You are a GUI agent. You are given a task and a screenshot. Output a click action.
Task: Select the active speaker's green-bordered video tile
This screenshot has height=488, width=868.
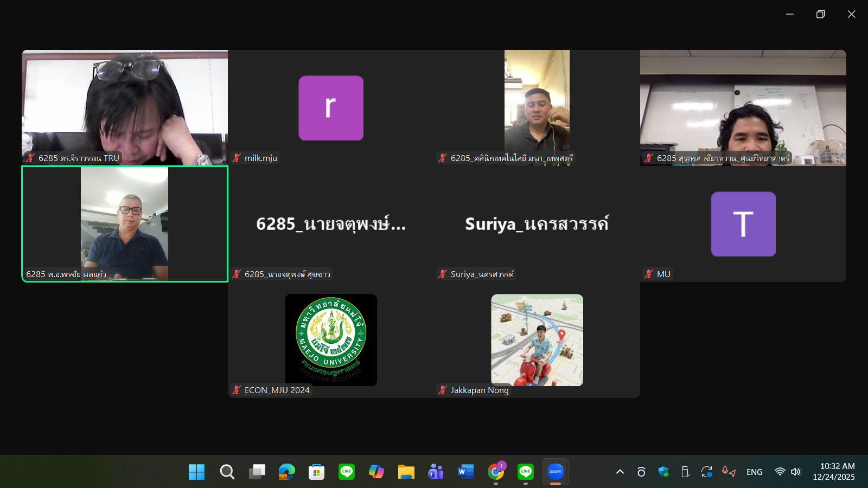click(125, 223)
